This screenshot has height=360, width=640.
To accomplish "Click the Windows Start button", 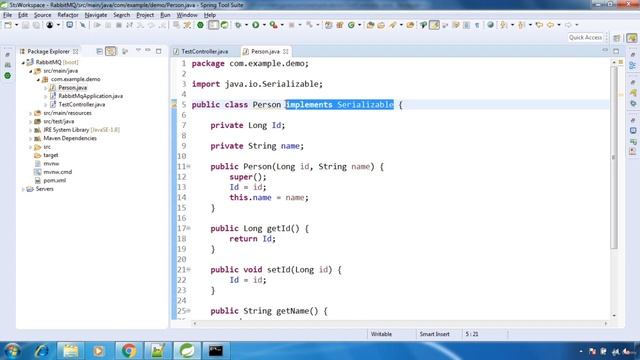I will (x=12, y=350).
